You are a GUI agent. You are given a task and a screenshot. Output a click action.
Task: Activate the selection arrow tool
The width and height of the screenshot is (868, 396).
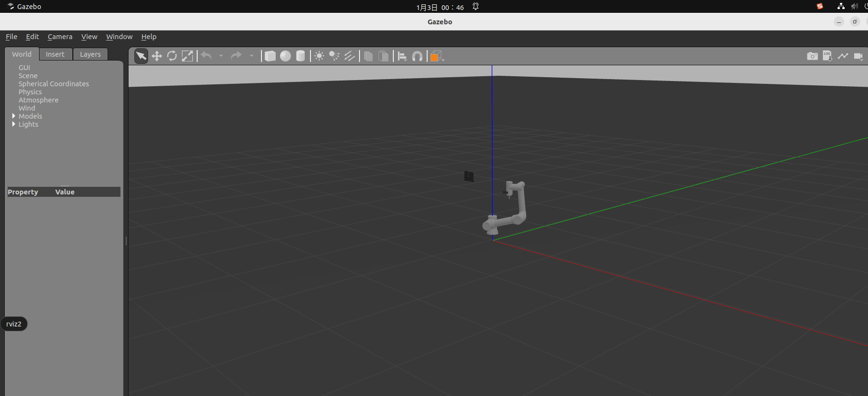141,56
